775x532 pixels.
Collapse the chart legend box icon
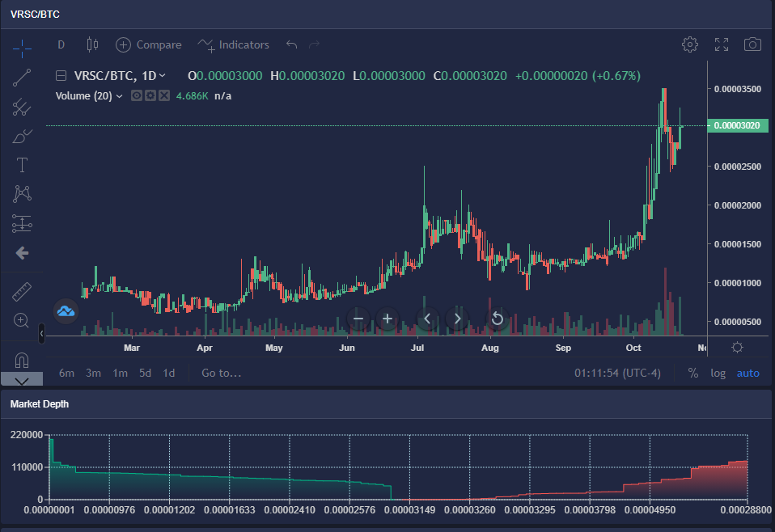(61, 76)
